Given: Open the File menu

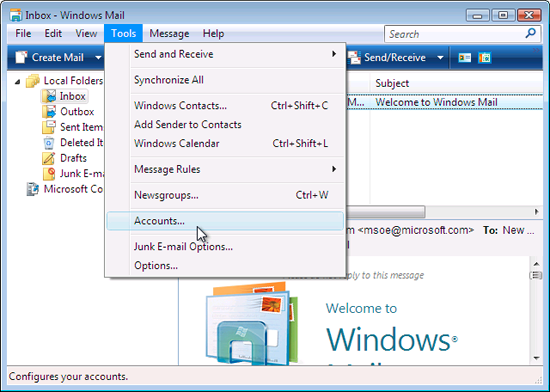Looking at the screenshot, I should [23, 34].
